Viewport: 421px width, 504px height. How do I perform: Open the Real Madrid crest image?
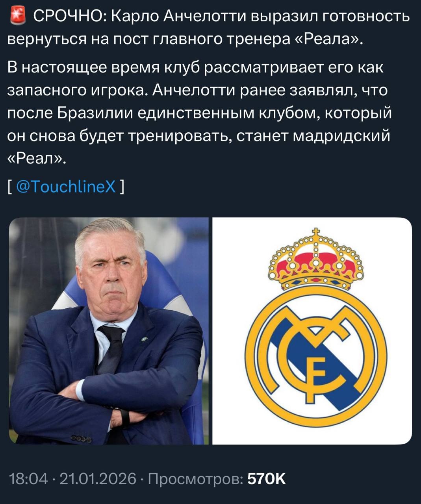click(312, 331)
